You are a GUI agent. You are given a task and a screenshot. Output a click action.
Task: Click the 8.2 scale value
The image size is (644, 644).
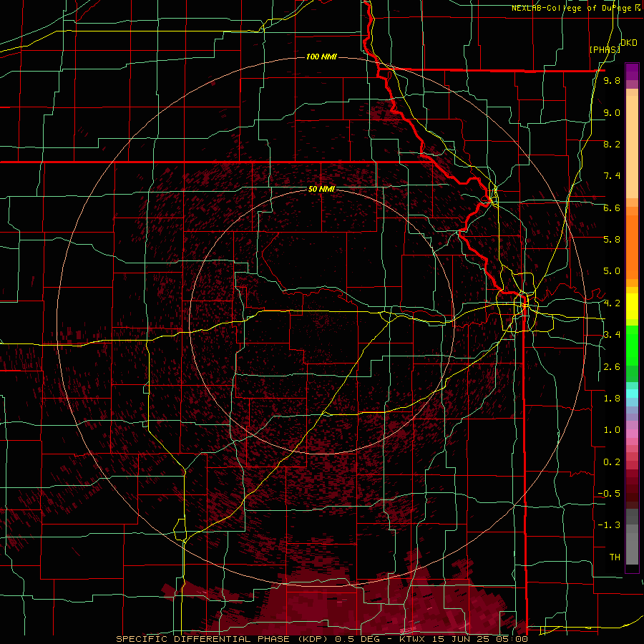(612, 145)
